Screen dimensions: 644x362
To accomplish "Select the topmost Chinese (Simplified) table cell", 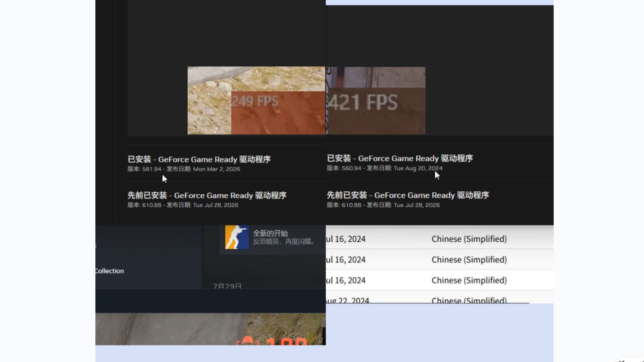I will click(469, 239).
